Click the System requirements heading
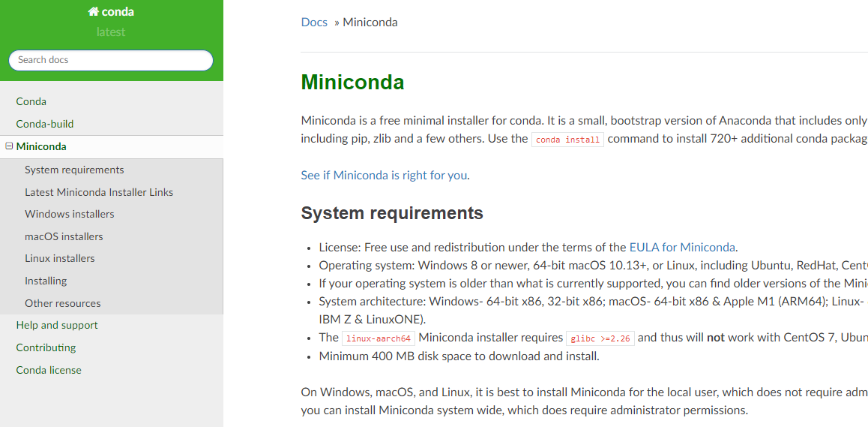Image resolution: width=868 pixels, height=427 pixels. [392, 213]
